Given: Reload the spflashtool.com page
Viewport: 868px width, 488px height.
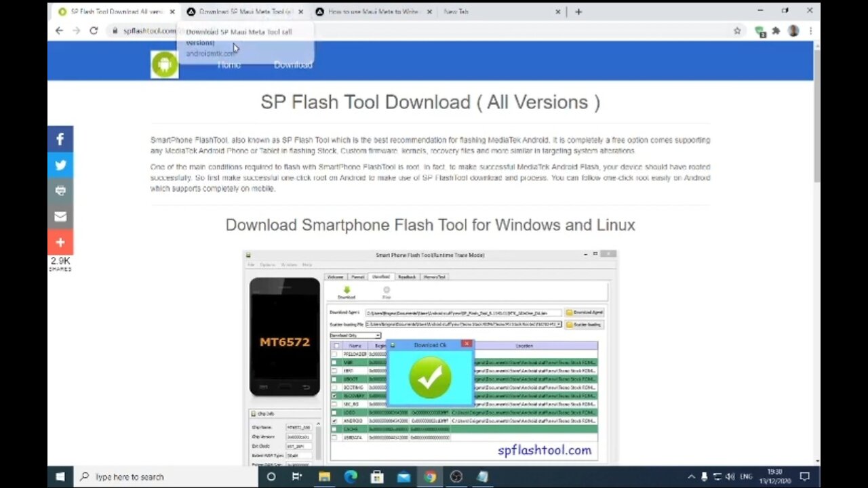Looking at the screenshot, I should tap(94, 30).
